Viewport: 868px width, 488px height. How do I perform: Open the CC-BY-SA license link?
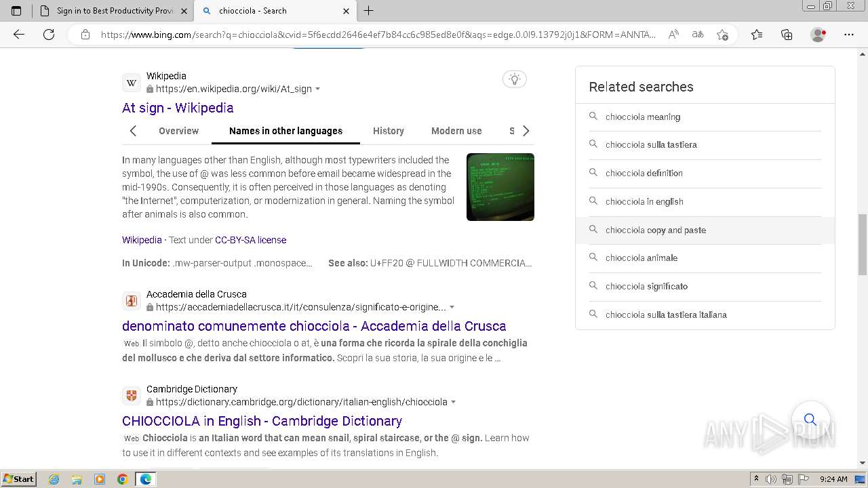(250, 240)
